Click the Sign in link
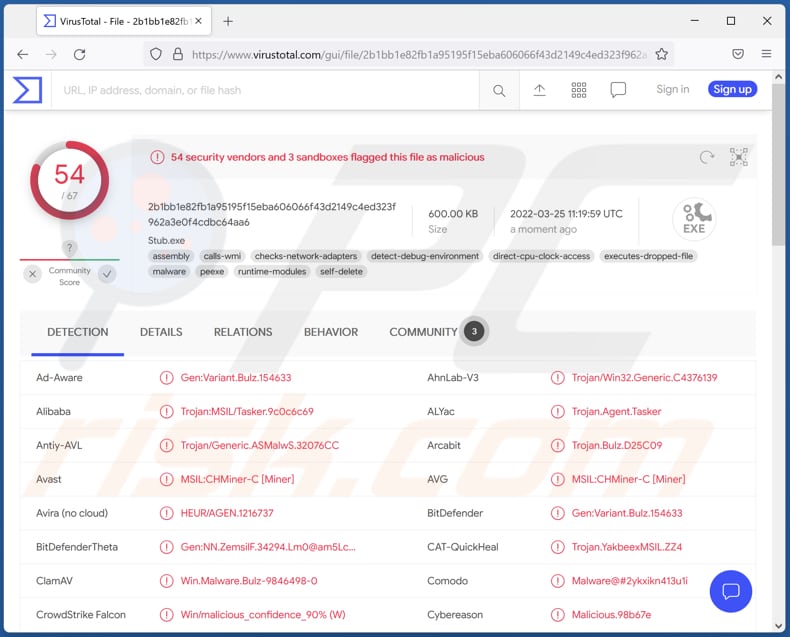 point(673,89)
